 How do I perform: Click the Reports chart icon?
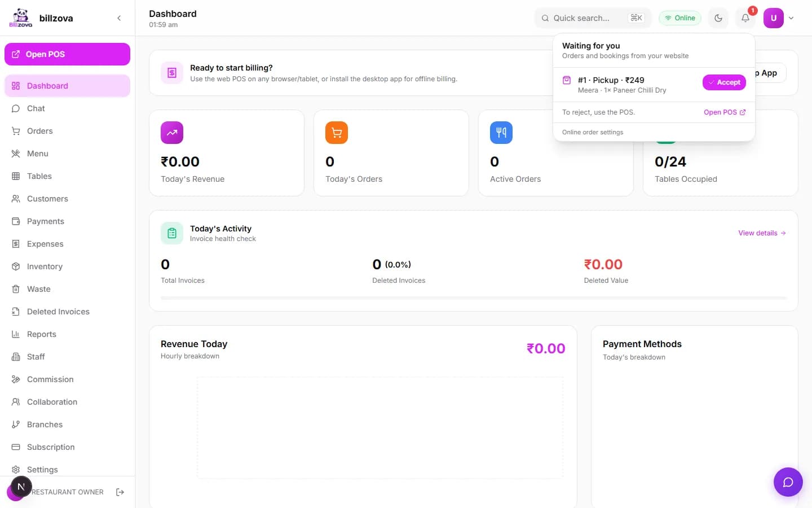pyautogui.click(x=16, y=334)
